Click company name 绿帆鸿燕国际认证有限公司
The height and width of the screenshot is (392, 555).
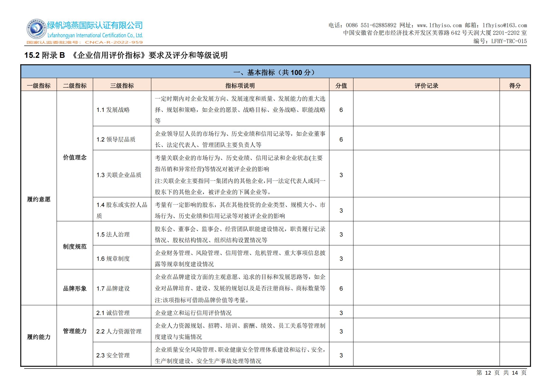point(95,25)
